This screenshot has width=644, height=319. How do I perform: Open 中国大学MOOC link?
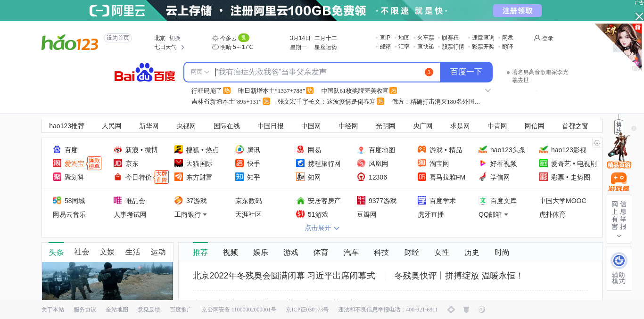[x=563, y=201]
